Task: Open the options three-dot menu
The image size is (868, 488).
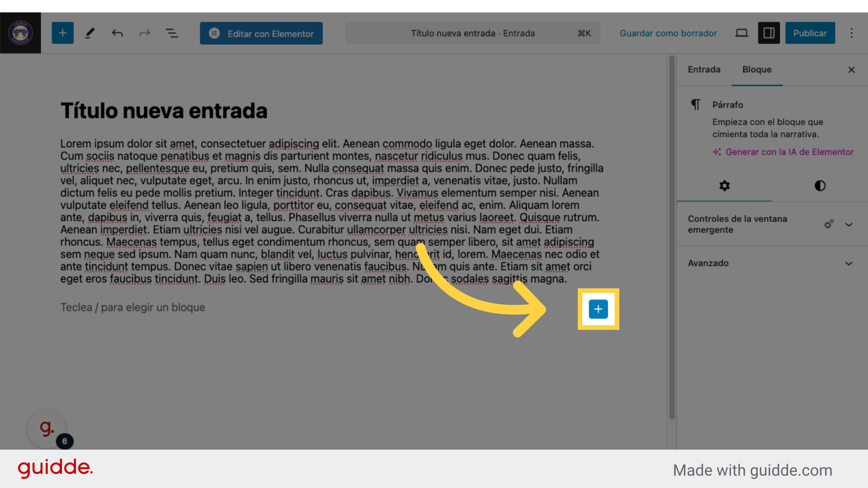Action: click(851, 33)
